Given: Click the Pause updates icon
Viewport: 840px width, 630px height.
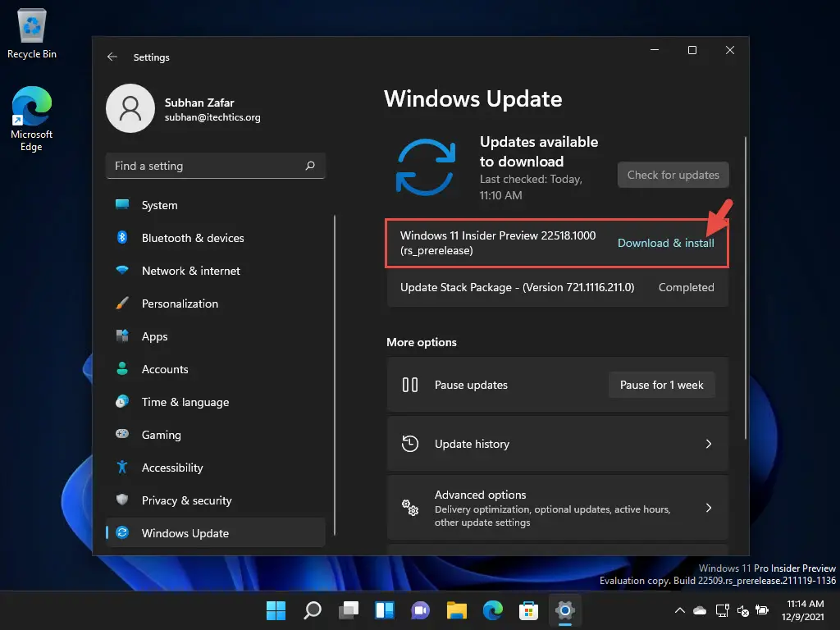Looking at the screenshot, I should click(410, 385).
